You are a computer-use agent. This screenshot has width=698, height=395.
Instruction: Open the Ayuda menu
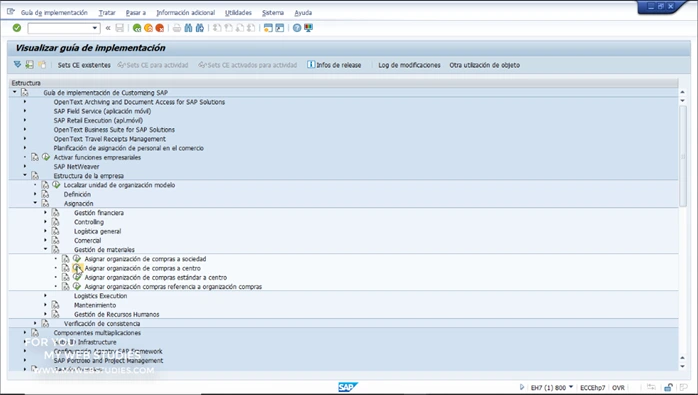click(303, 12)
